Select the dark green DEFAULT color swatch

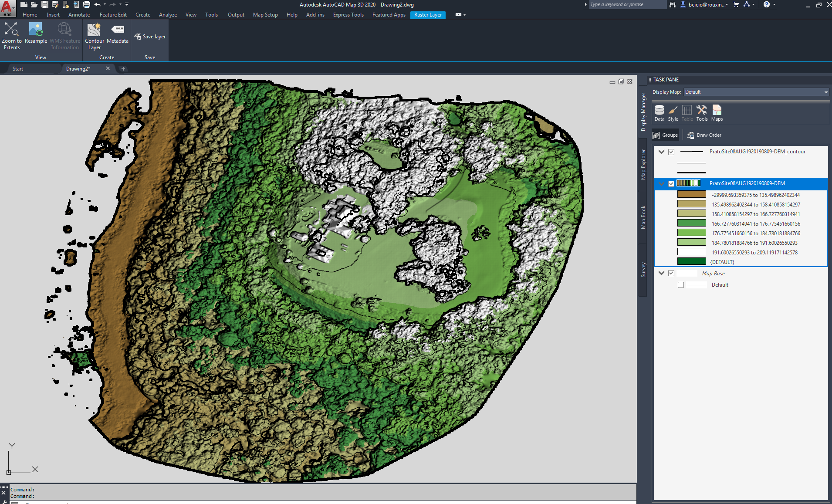point(691,261)
